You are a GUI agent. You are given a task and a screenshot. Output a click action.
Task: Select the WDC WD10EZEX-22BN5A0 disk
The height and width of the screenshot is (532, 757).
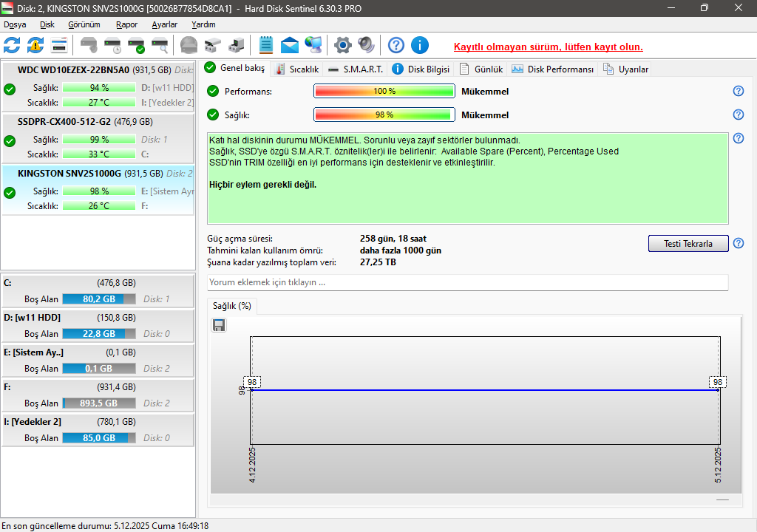(98, 86)
